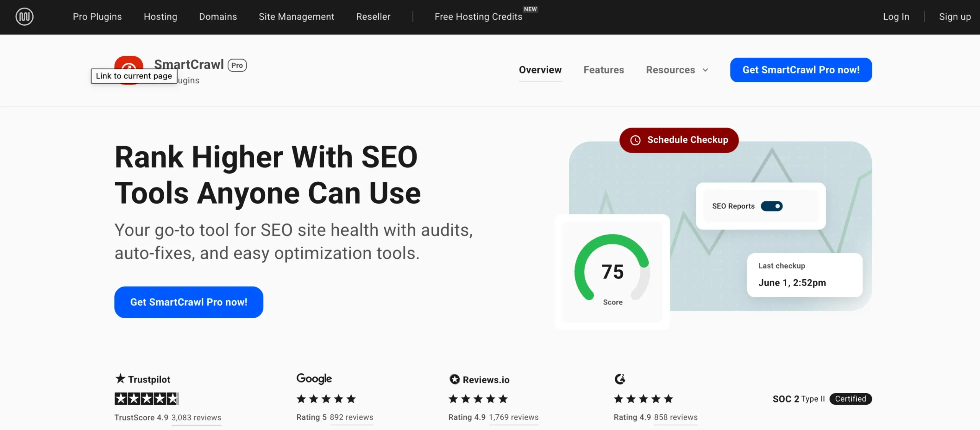This screenshot has height=430, width=980.
Task: Toggle the SEO Reports switch
Action: click(x=772, y=206)
